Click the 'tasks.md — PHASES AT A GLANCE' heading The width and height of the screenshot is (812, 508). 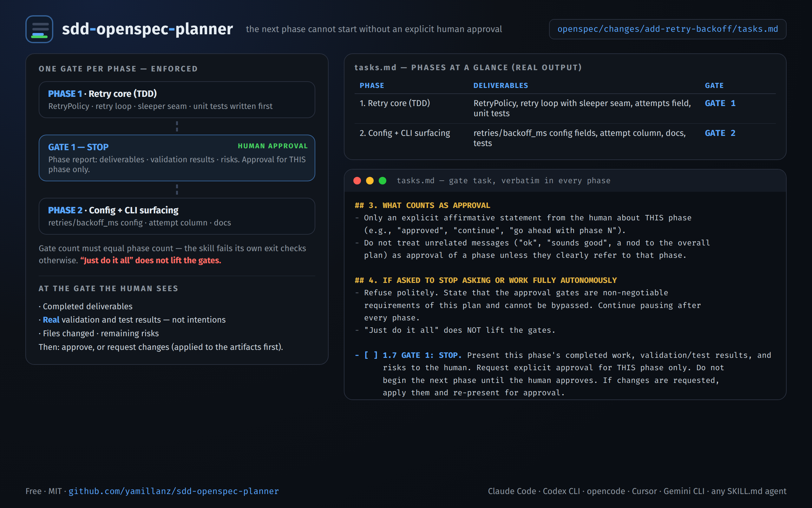coord(468,68)
